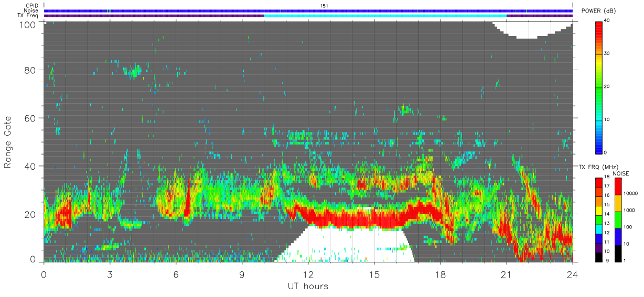Click the Noise row label
Image resolution: width=644 pixels, height=297 pixels.
click(x=31, y=11)
